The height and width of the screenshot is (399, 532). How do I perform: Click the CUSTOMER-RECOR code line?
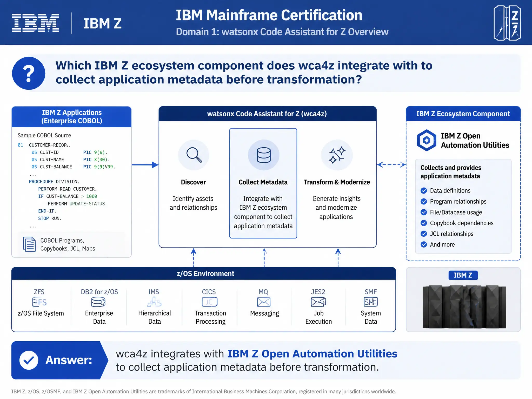click(44, 145)
